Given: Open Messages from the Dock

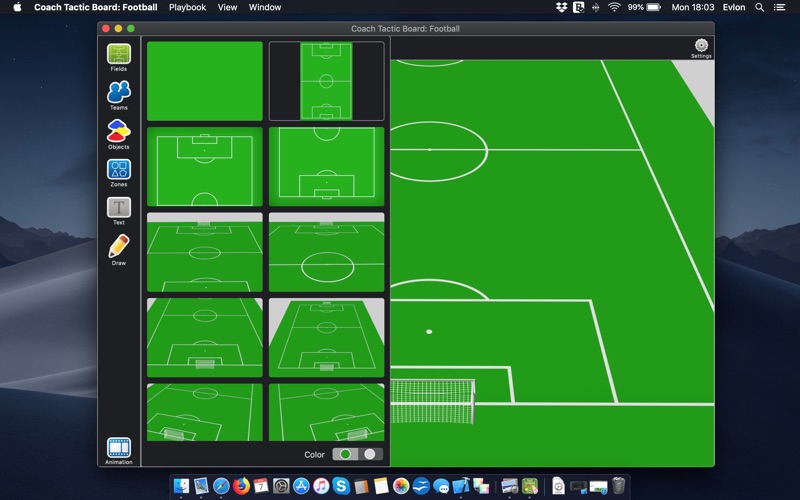Looking at the screenshot, I should [x=441, y=486].
